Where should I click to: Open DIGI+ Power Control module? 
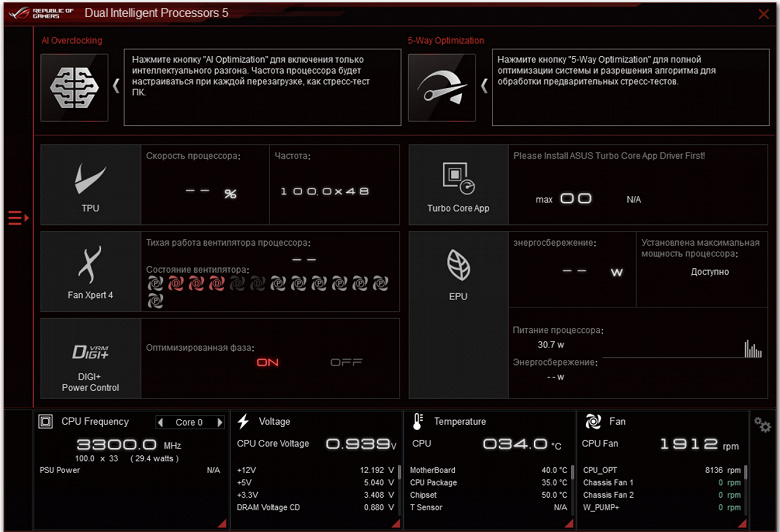click(x=91, y=358)
